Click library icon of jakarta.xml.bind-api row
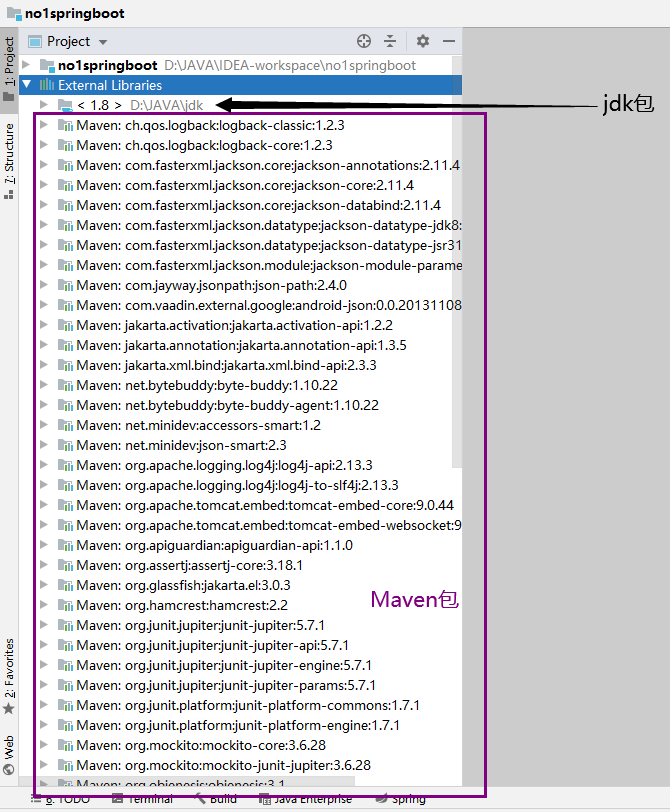This screenshot has height=812, width=670. (x=65, y=366)
